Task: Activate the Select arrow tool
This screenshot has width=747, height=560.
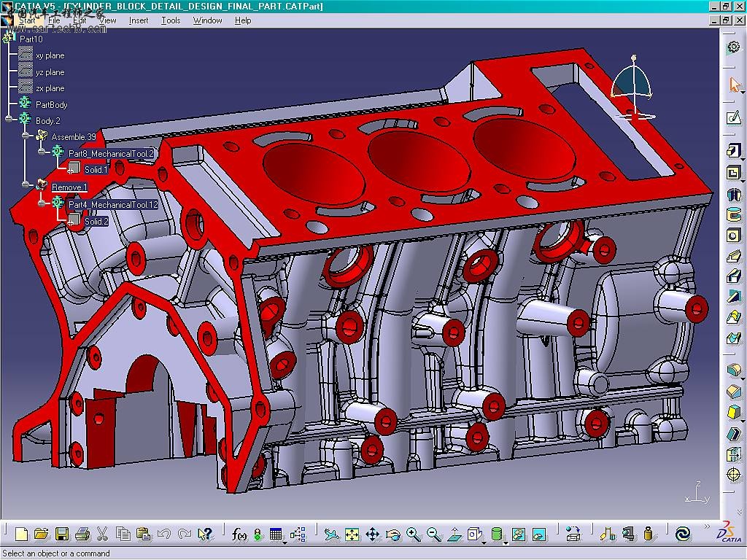Action: 734,85
